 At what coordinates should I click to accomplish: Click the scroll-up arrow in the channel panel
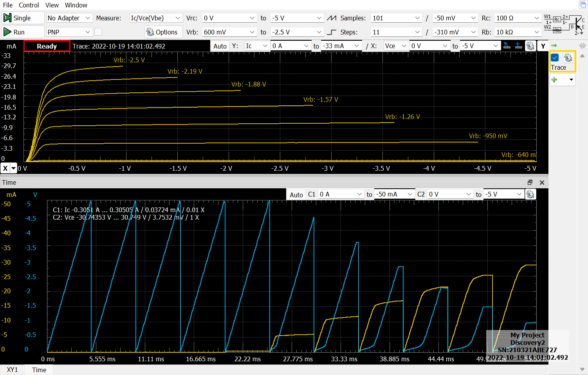(x=583, y=56)
